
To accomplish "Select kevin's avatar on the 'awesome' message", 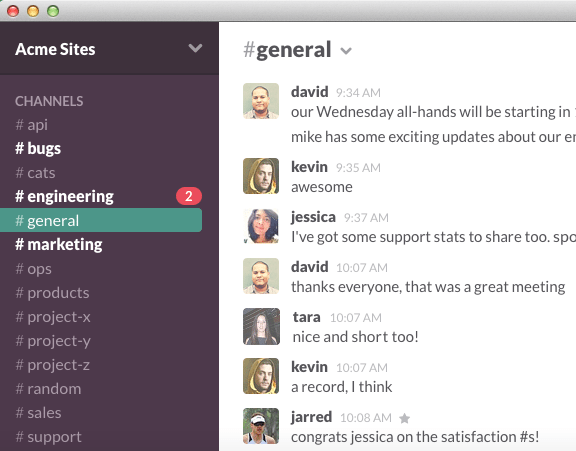I will (x=261, y=176).
